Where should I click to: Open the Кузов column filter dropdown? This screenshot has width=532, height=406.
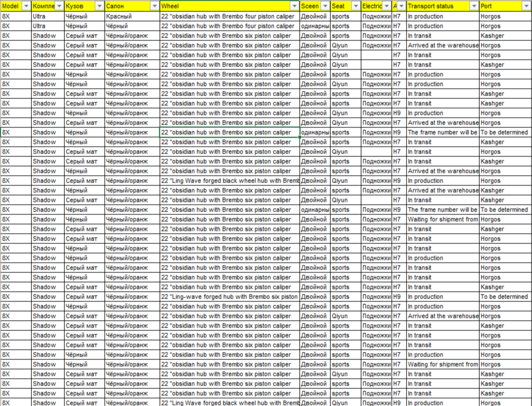click(99, 6)
